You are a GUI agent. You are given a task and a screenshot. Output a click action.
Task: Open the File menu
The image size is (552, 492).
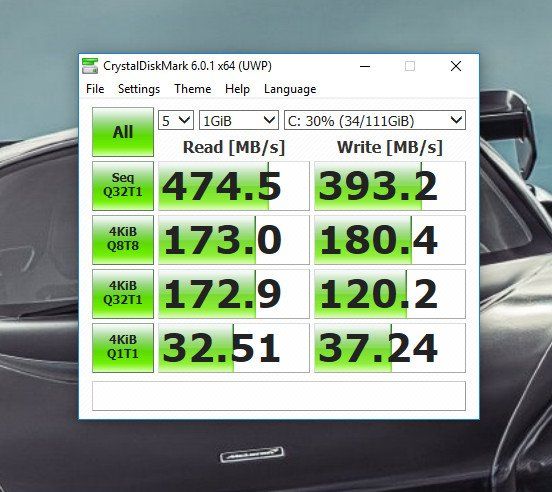[95, 89]
